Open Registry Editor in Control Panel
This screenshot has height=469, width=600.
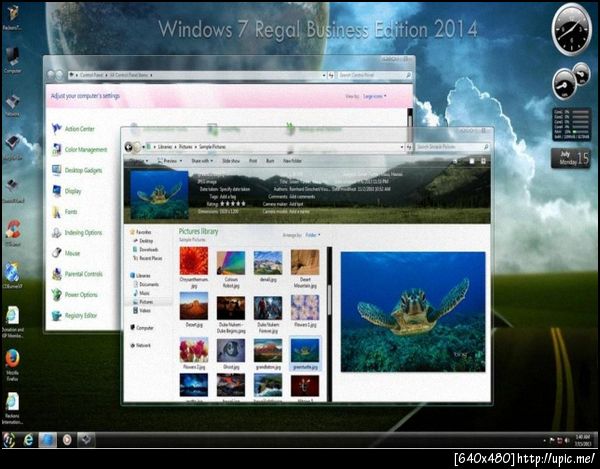(x=74, y=316)
